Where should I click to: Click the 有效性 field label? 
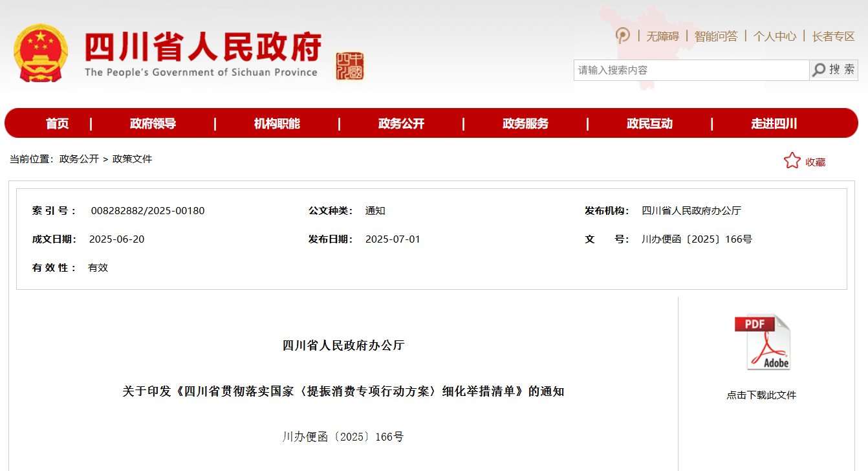[54, 268]
